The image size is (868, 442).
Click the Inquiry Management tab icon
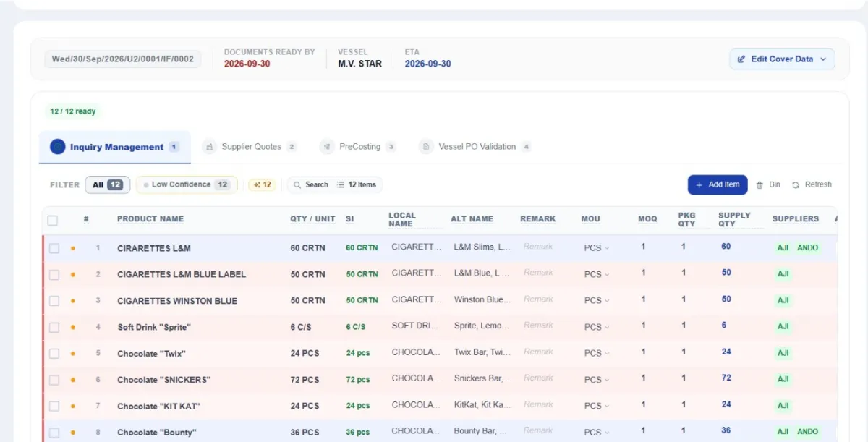coord(57,147)
